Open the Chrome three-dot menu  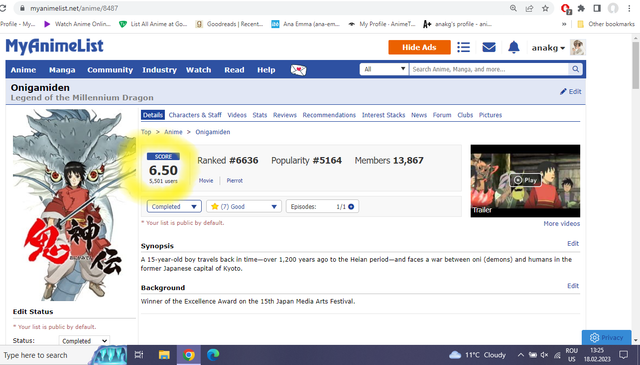tap(629, 8)
